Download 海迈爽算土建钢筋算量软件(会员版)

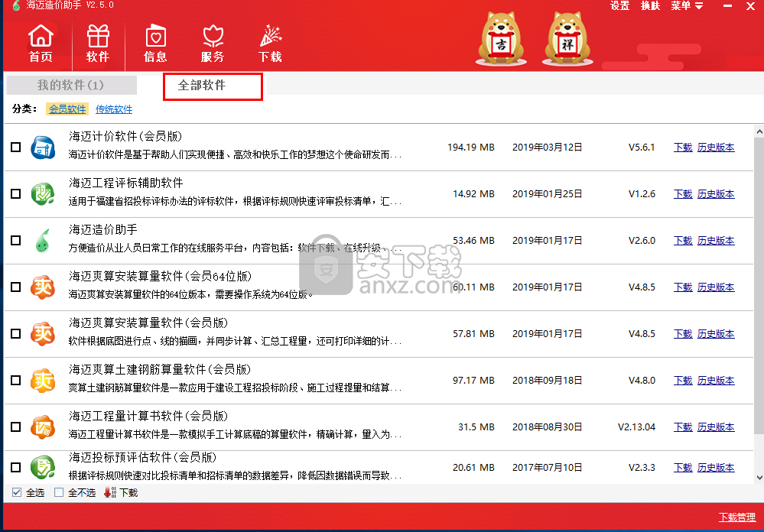tap(683, 381)
